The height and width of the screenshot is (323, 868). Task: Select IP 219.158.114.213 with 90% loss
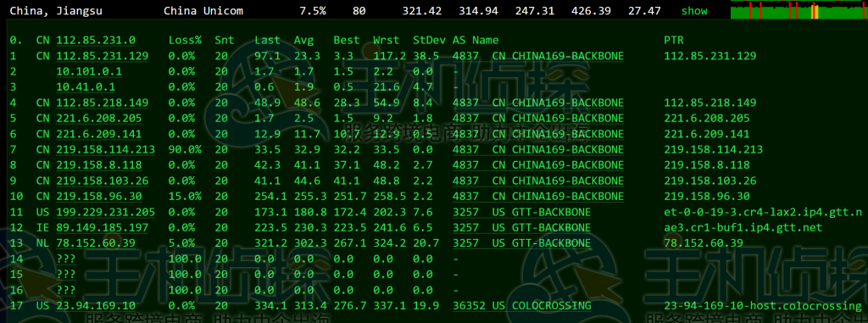[x=106, y=149]
